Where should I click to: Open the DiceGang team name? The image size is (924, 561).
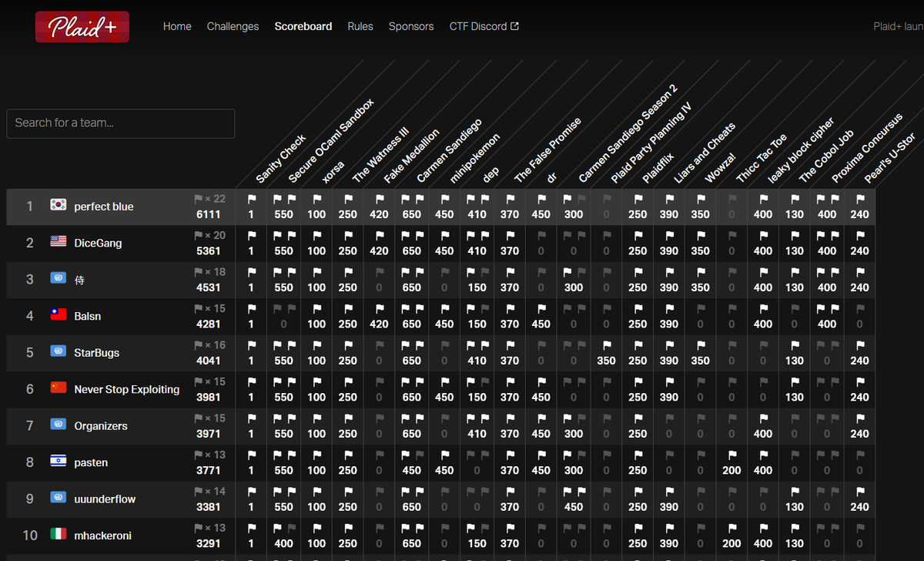click(98, 243)
